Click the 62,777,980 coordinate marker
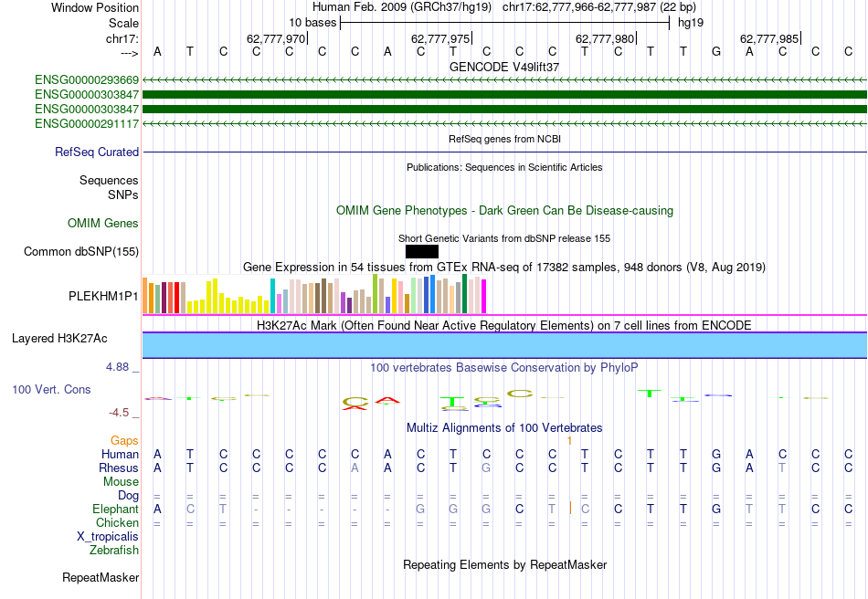868x599 pixels. pos(605,38)
